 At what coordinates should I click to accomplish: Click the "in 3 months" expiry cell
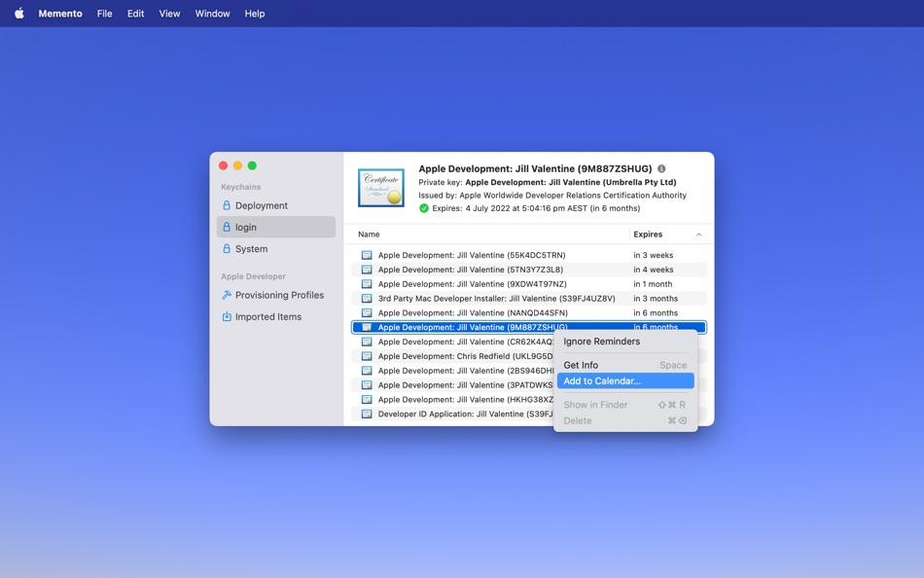click(656, 299)
